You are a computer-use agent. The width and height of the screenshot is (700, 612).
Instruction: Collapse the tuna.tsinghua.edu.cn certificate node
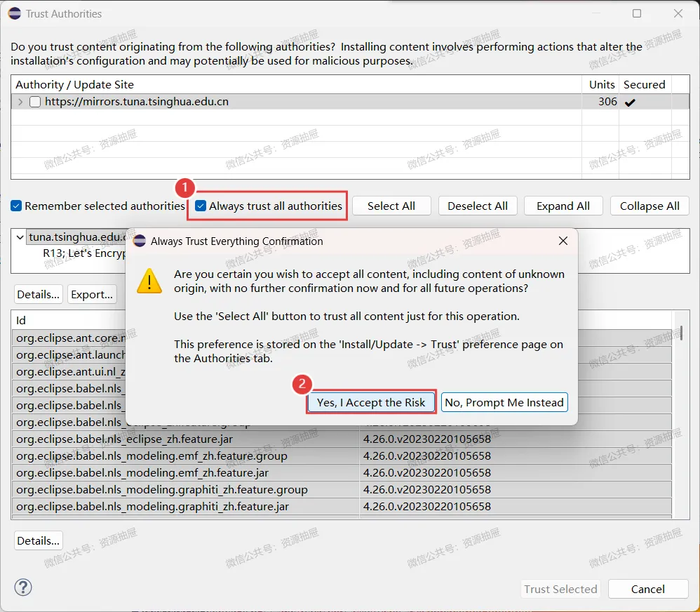coord(20,237)
